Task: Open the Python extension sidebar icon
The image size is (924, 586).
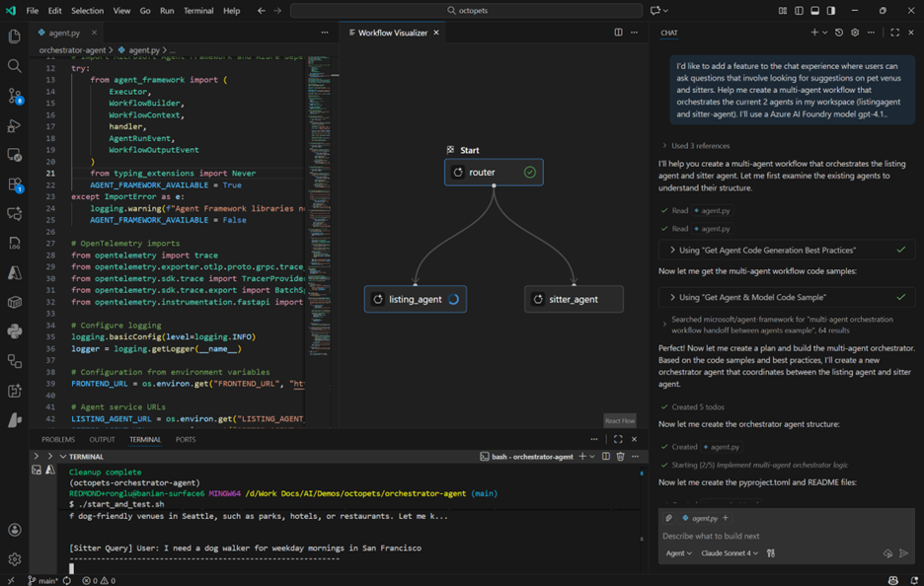Action: 14,331
